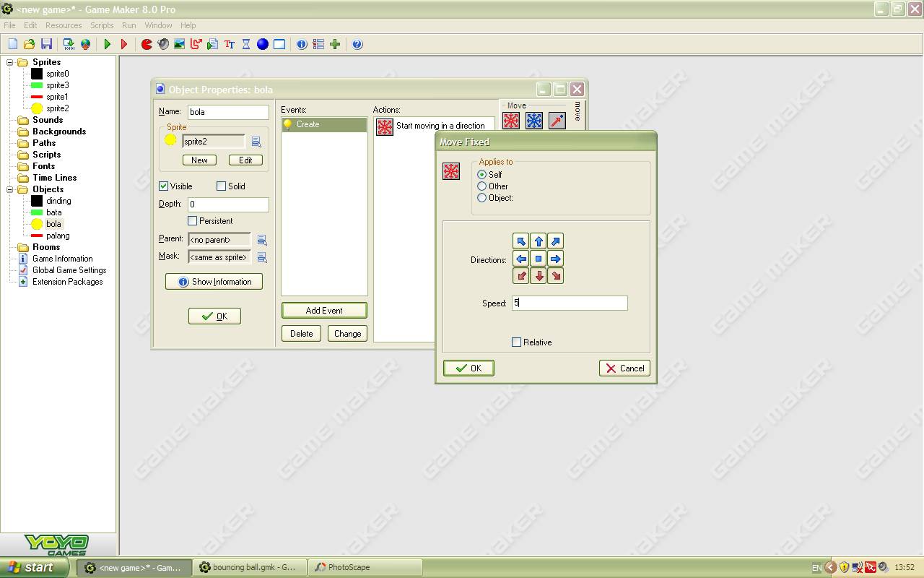Select Move Fixed action in Move palette
The image size is (924, 578).
click(511, 121)
